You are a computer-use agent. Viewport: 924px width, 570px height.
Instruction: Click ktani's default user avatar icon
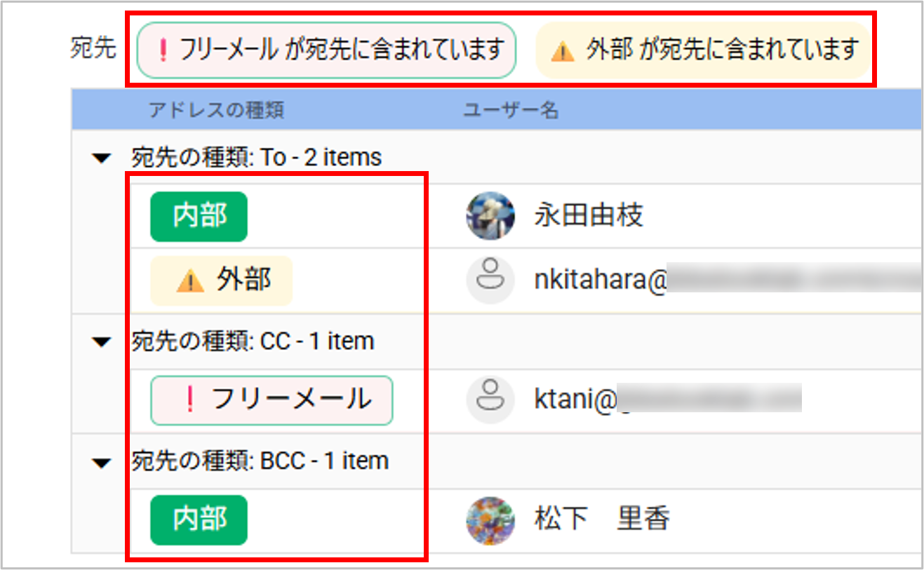(490, 400)
